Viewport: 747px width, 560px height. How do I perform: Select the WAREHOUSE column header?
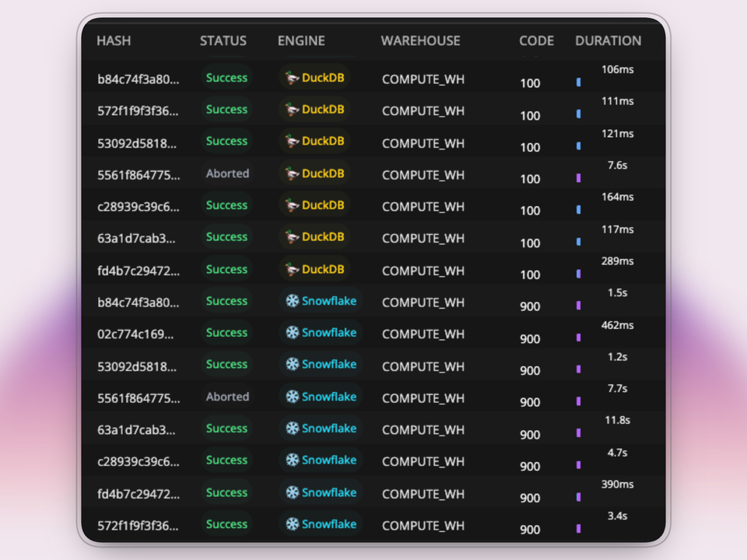(x=420, y=40)
